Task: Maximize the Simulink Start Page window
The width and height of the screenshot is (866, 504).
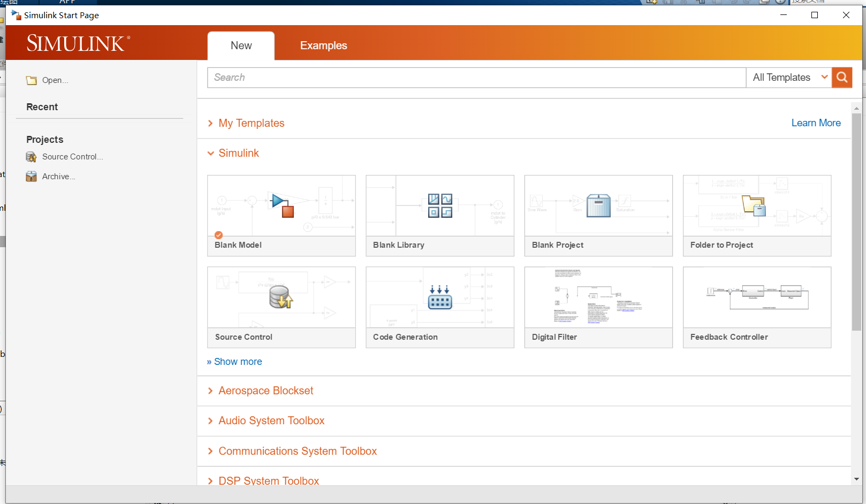Action: (815, 15)
